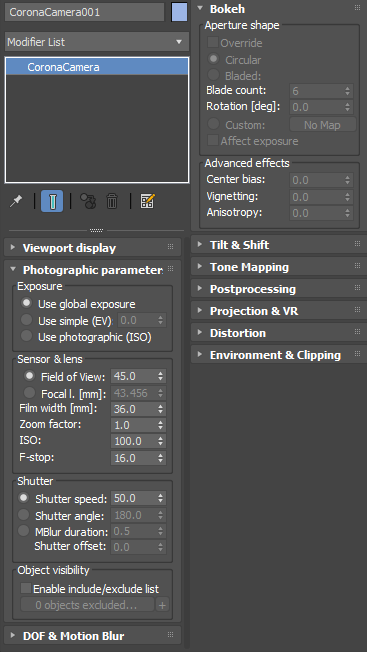
Task: Open Configure Modifier Sets icon
Action: 147,201
